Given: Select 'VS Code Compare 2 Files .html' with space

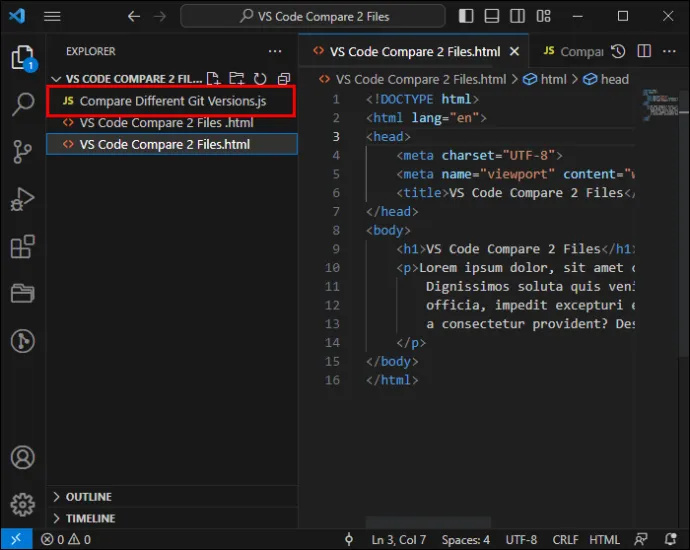Looking at the screenshot, I should pyautogui.click(x=172, y=123).
